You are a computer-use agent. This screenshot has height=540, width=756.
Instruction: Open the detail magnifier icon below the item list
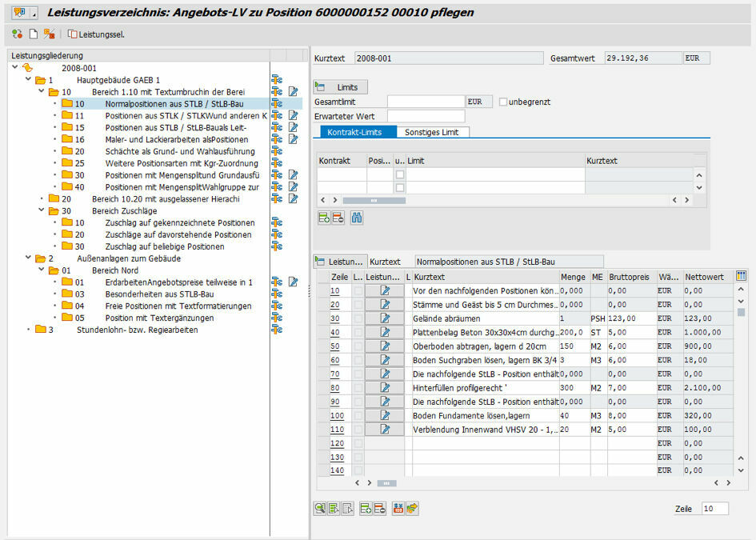tap(319, 507)
